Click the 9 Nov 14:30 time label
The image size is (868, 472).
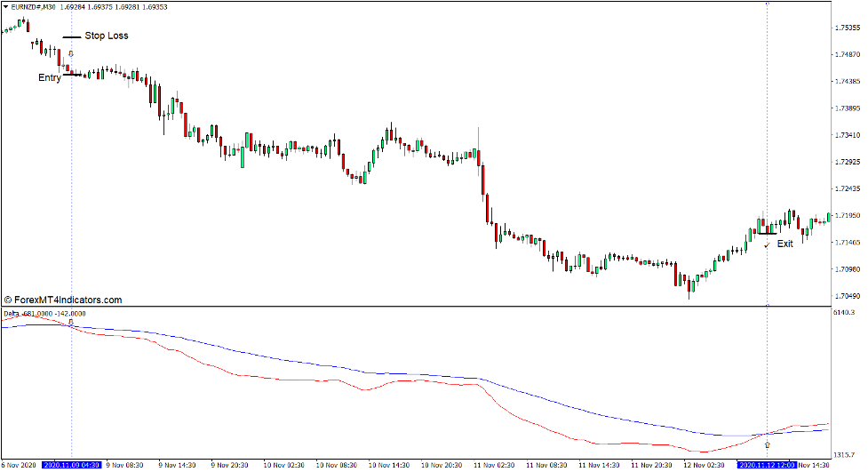tap(177, 465)
